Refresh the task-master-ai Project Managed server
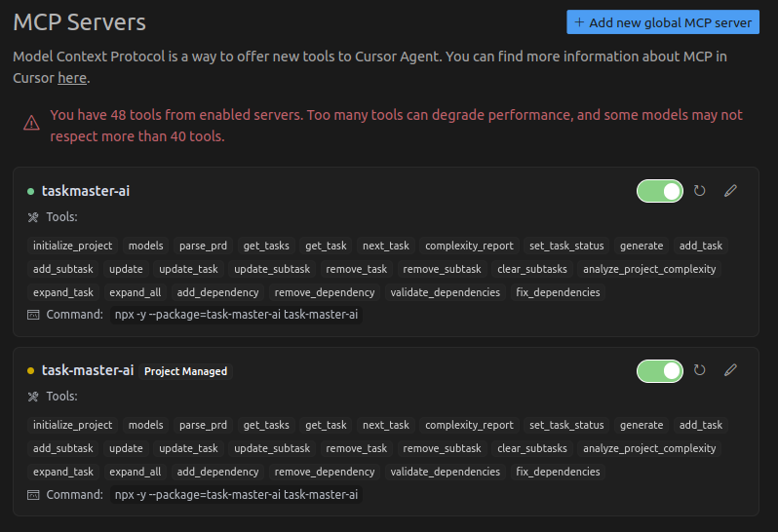This screenshot has width=778, height=532. (700, 370)
